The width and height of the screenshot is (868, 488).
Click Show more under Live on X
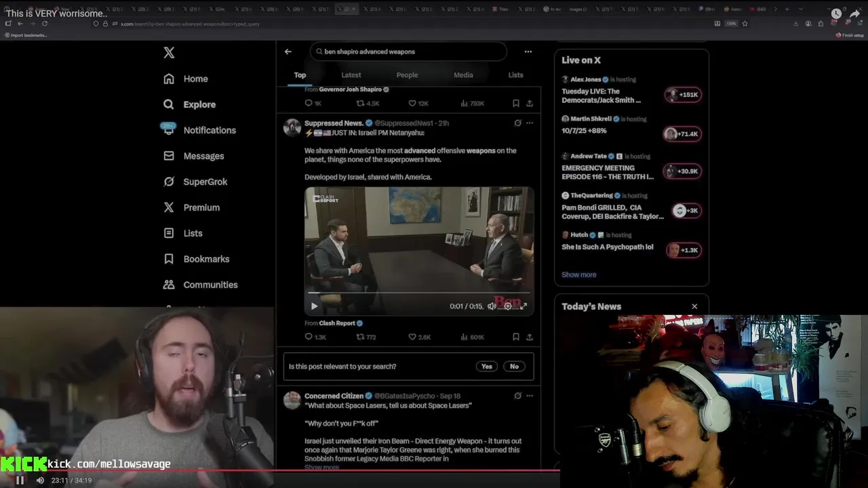point(579,274)
